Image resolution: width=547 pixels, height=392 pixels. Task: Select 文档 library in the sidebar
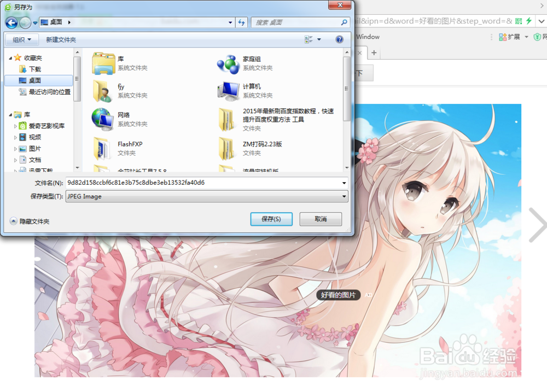pos(30,160)
